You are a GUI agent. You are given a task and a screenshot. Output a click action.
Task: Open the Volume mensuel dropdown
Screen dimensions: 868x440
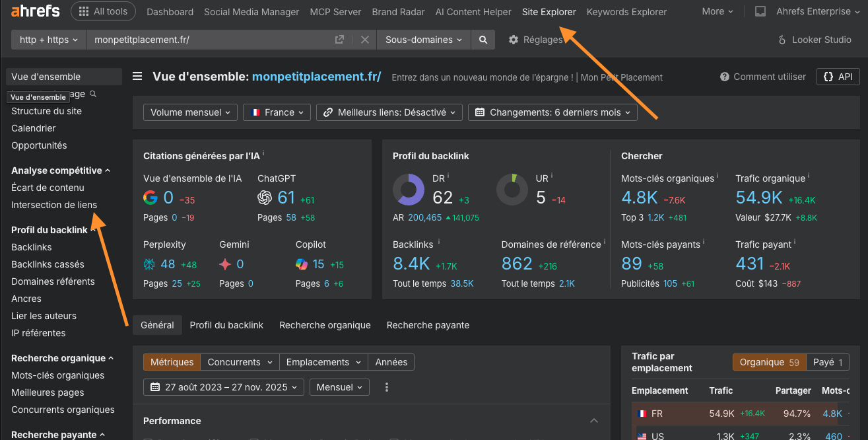pos(190,112)
